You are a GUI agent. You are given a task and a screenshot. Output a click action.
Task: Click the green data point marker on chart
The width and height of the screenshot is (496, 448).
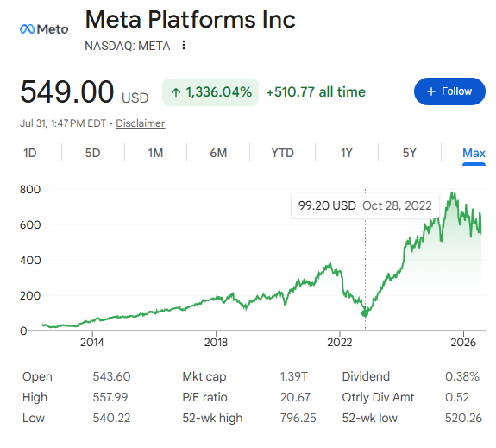tap(365, 313)
